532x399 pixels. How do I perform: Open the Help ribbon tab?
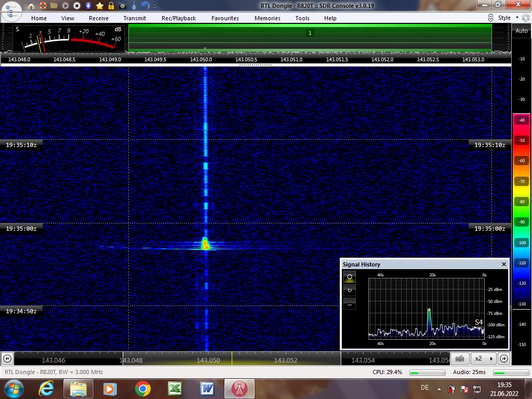330,18
